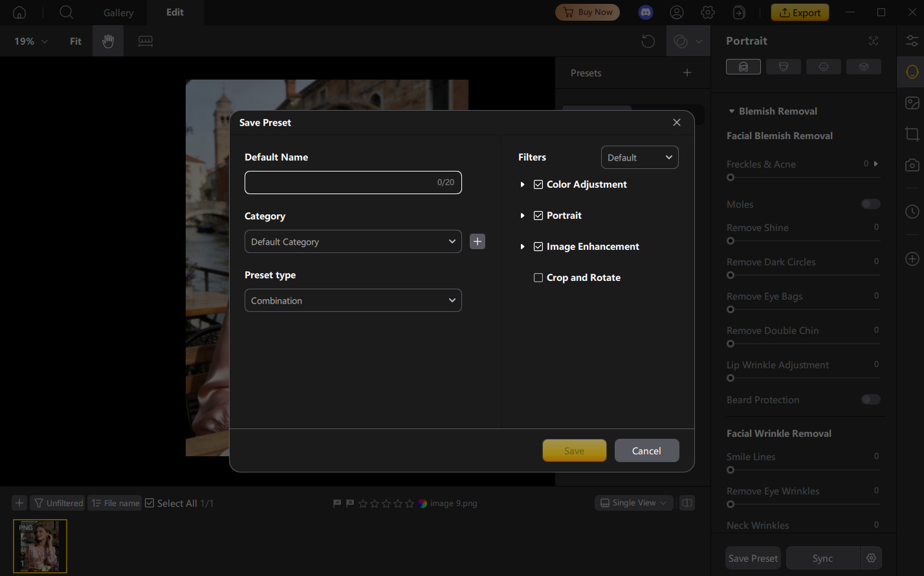
Task: Open Discord from the title bar icon
Action: point(645,12)
